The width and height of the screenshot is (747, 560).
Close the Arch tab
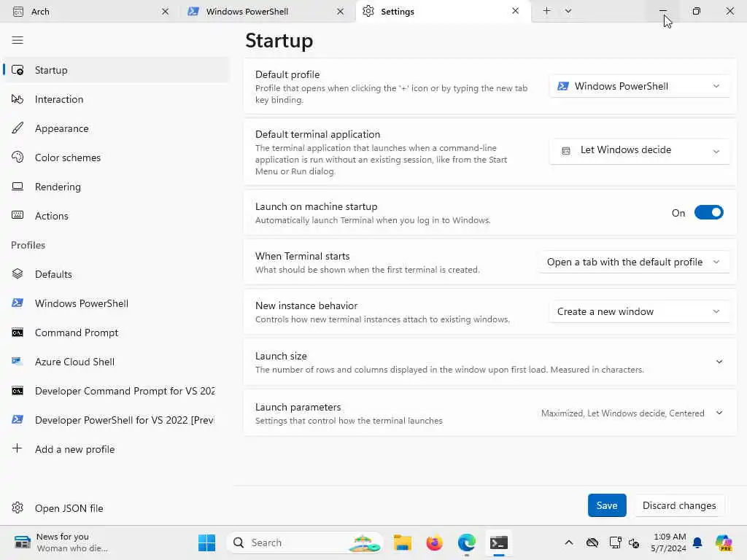tap(166, 12)
